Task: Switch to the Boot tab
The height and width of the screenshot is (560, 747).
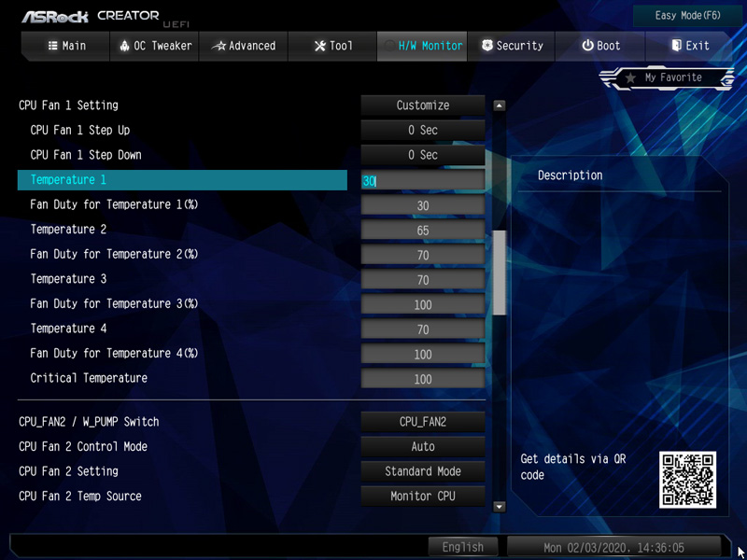Action: [x=599, y=46]
